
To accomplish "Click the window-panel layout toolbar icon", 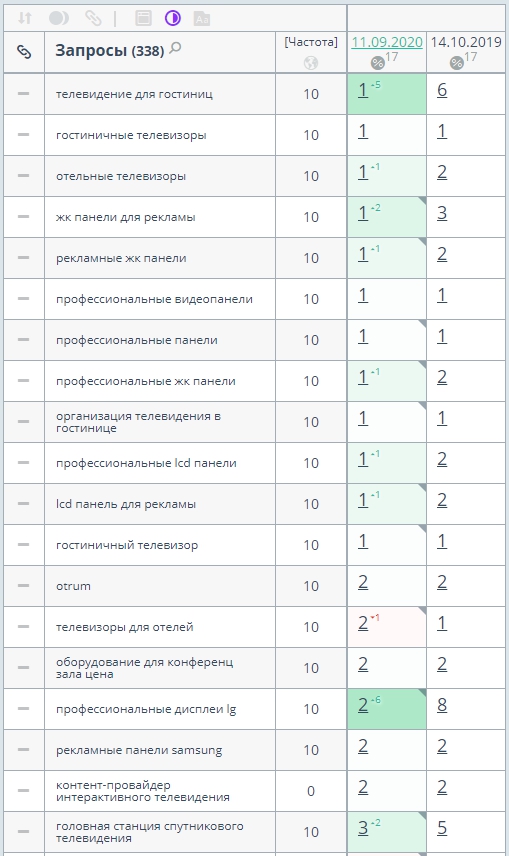I will [143, 18].
